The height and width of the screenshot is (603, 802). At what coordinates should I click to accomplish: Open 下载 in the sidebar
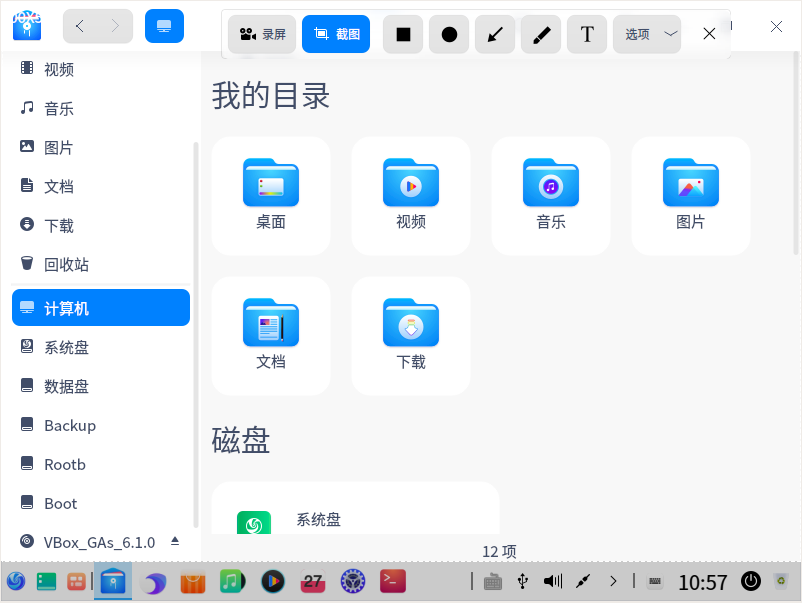(x=101, y=225)
